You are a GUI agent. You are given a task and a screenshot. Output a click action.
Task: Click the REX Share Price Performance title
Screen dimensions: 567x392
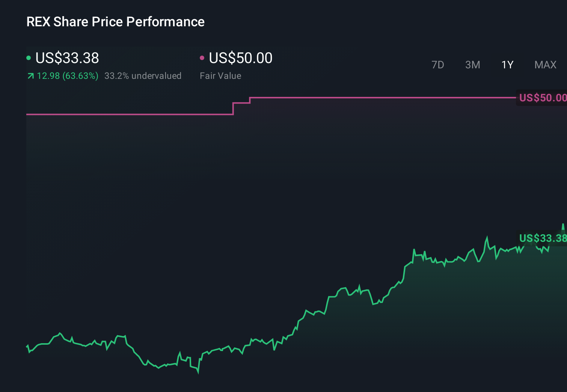115,22
